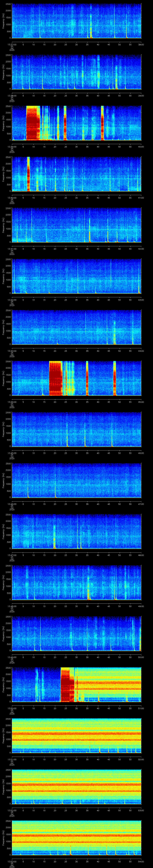Click the "10" second tick under the 13:39:00 plot
This screenshot has width=153, height=868.
33,147
